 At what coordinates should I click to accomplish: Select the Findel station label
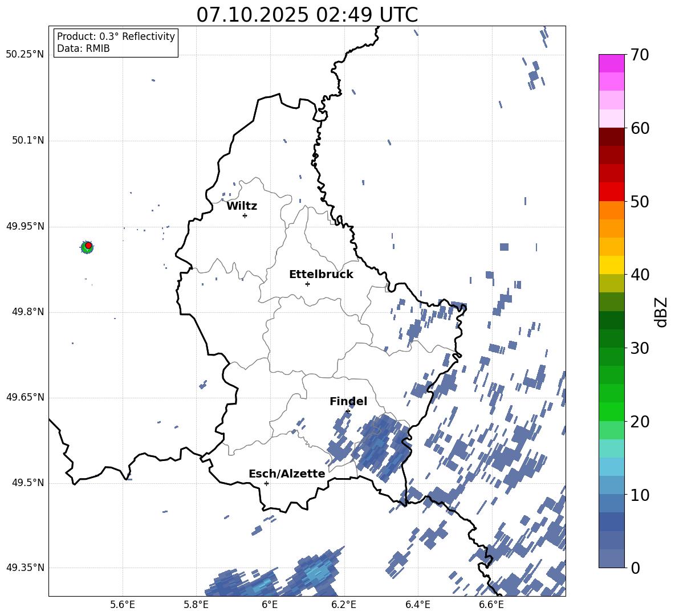coord(348,401)
